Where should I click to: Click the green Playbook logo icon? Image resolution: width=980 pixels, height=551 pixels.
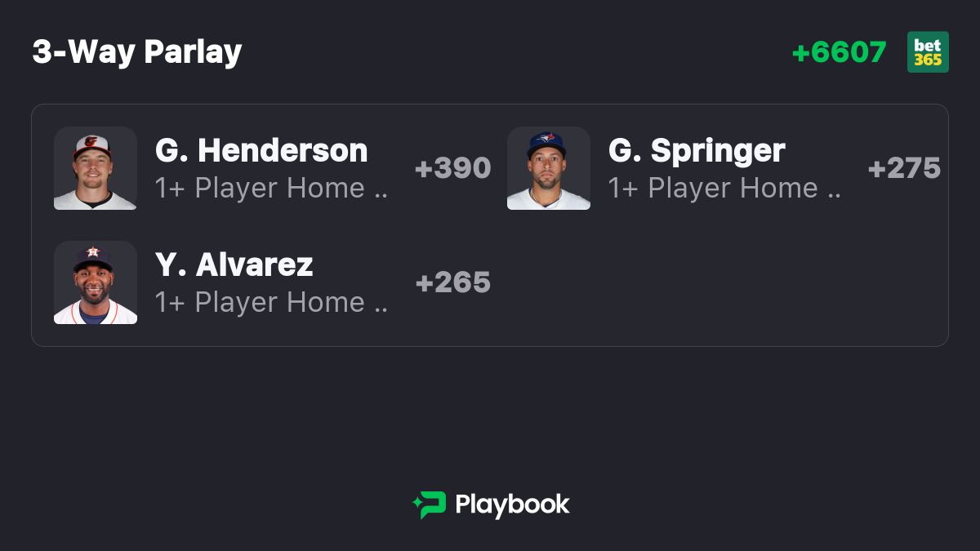(429, 505)
